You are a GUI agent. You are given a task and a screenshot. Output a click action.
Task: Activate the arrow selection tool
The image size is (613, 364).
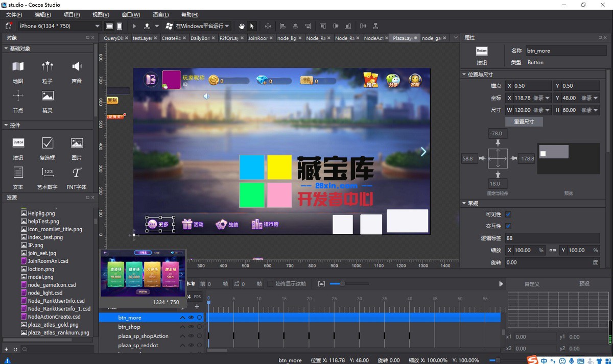[252, 26]
